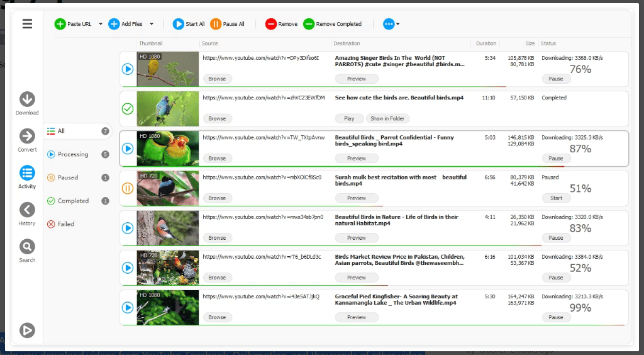Image resolution: width=644 pixels, height=355 pixels.
Task: Pause the 83% Birds in Nature download
Action: tap(556, 238)
